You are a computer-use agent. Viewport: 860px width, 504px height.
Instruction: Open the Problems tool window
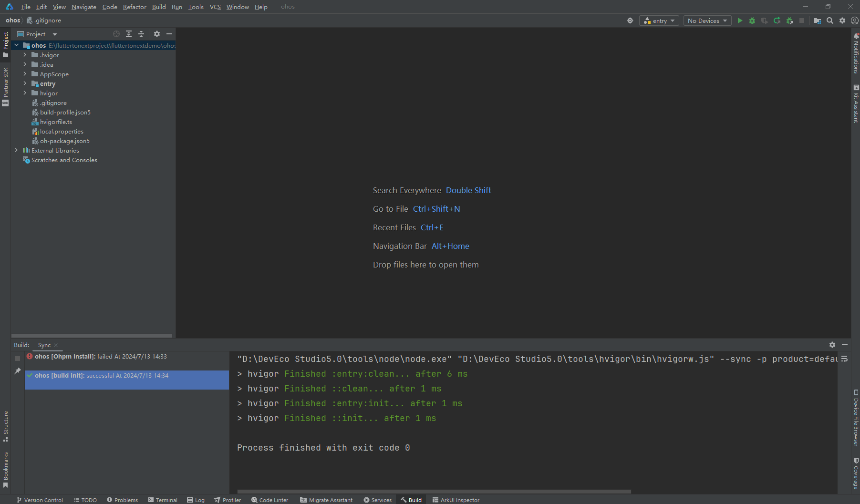123,500
